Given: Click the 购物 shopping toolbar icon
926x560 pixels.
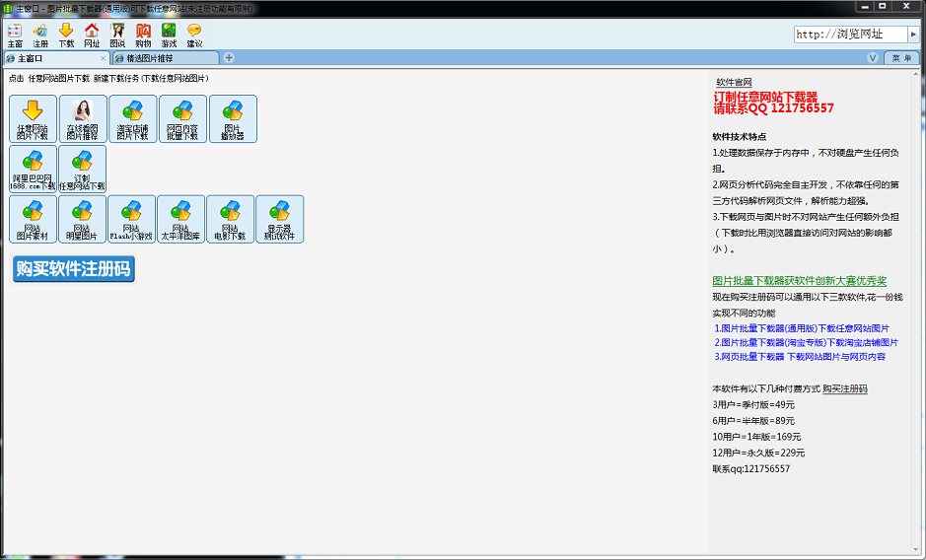Looking at the screenshot, I should (143, 35).
